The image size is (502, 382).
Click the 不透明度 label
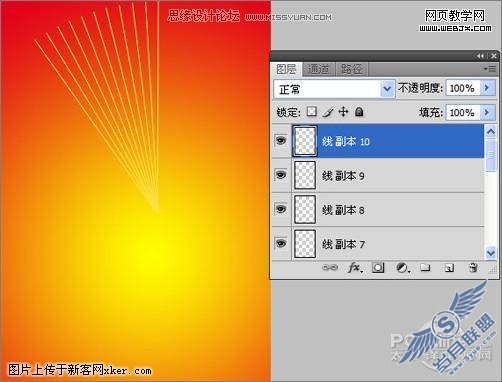pos(420,88)
